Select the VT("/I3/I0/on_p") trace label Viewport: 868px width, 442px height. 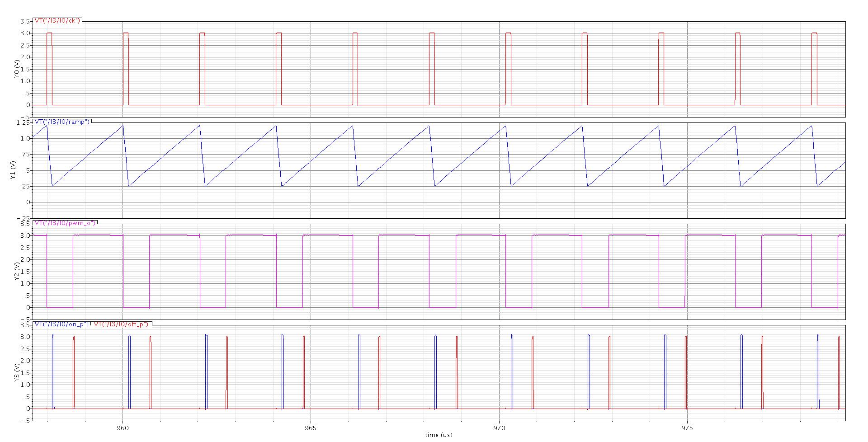(x=61, y=324)
